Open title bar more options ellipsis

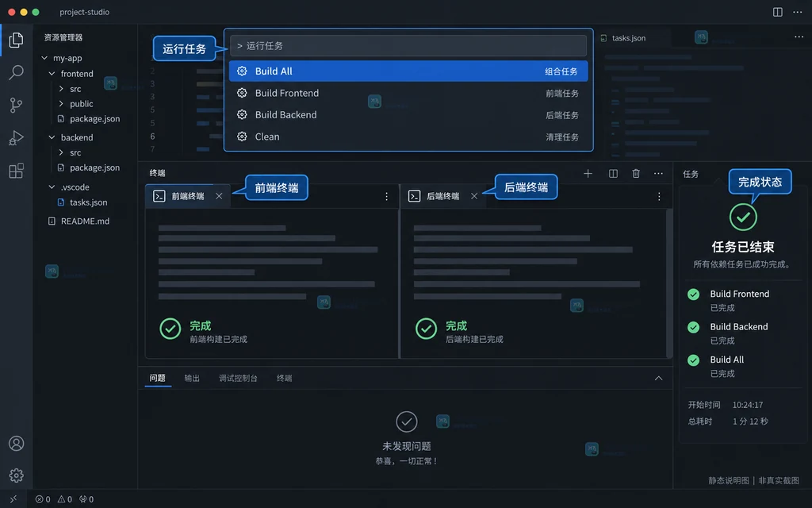[x=798, y=12]
